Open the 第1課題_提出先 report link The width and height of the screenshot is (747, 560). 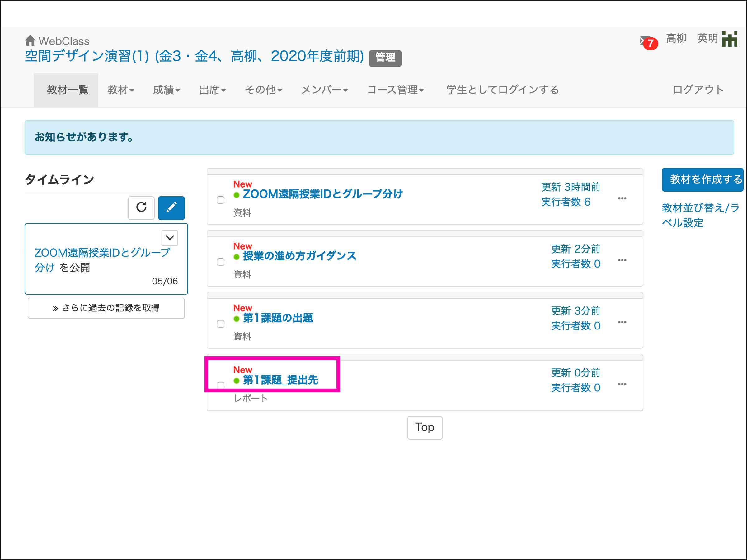click(280, 380)
